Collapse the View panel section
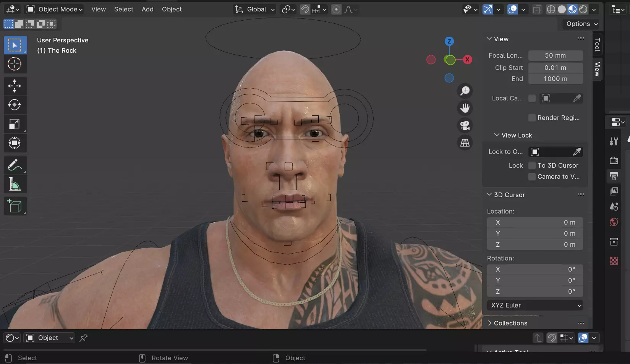Viewport: 630px width, 364px height. click(x=498, y=39)
